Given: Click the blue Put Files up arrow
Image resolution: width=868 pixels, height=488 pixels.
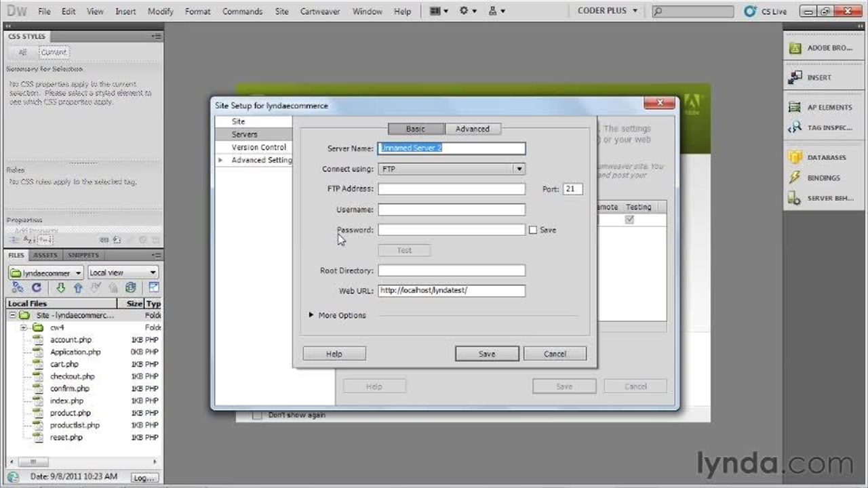Looking at the screenshot, I should coord(78,288).
